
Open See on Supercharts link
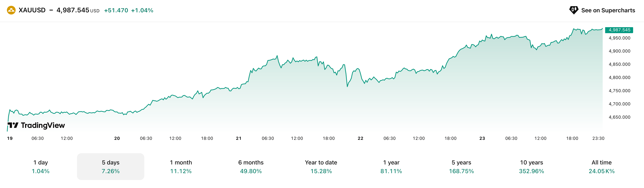[x=608, y=10]
